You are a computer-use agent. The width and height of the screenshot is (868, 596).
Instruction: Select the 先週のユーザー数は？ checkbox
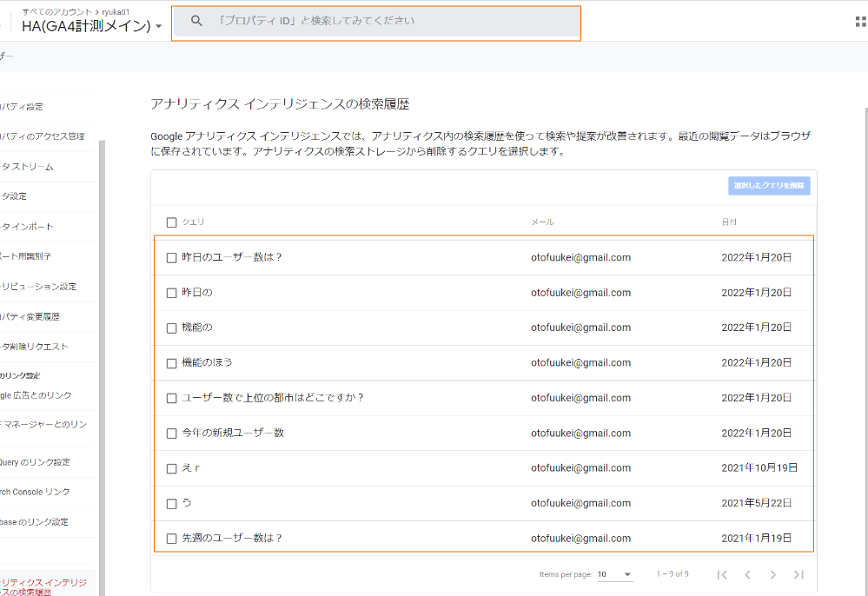172,539
